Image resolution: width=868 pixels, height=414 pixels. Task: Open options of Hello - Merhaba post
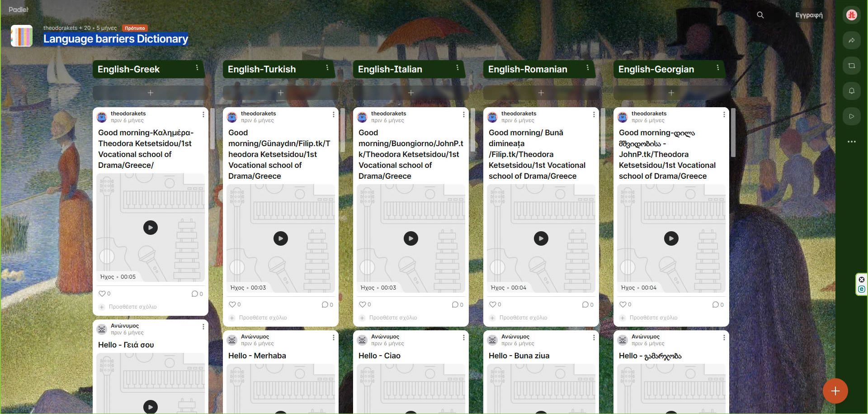[x=333, y=338]
